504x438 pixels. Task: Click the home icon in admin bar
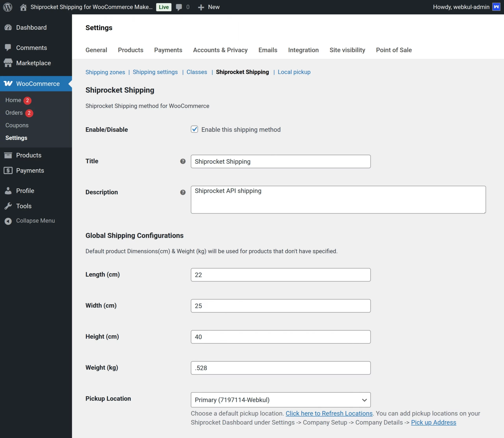tap(23, 7)
